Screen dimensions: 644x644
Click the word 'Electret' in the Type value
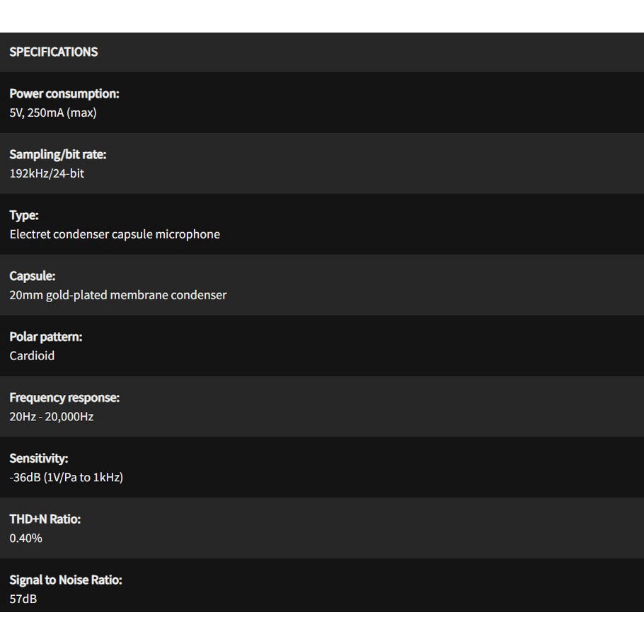(x=30, y=234)
